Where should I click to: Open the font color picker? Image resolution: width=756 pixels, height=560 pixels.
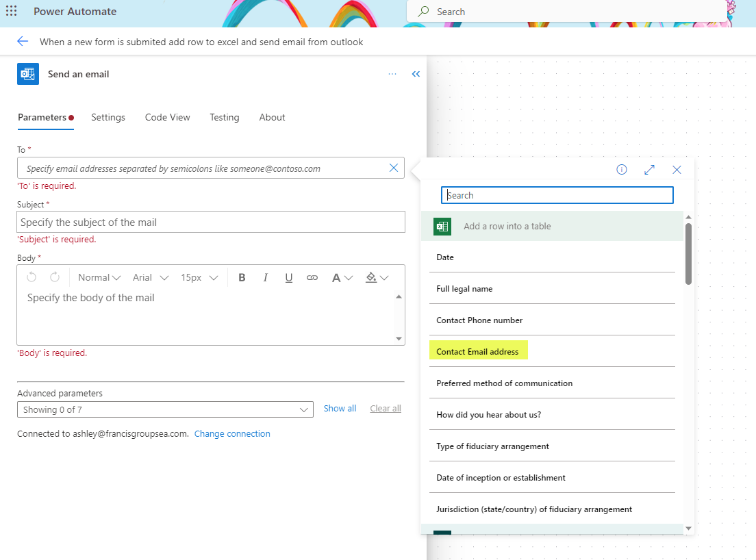342,277
